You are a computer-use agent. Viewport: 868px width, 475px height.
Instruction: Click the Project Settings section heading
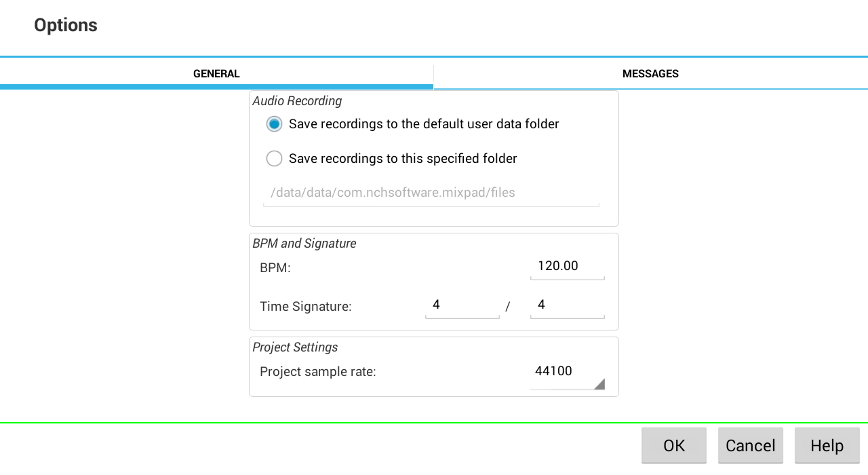pos(295,347)
